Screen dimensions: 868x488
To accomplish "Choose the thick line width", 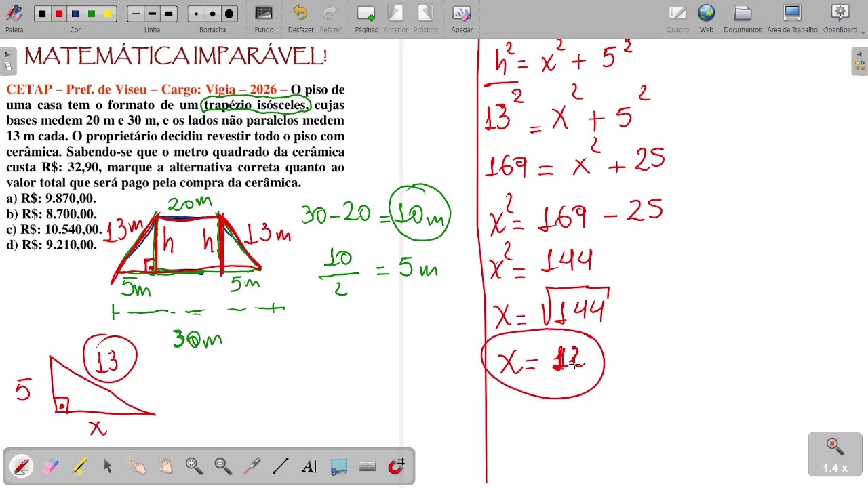I will click(x=169, y=14).
